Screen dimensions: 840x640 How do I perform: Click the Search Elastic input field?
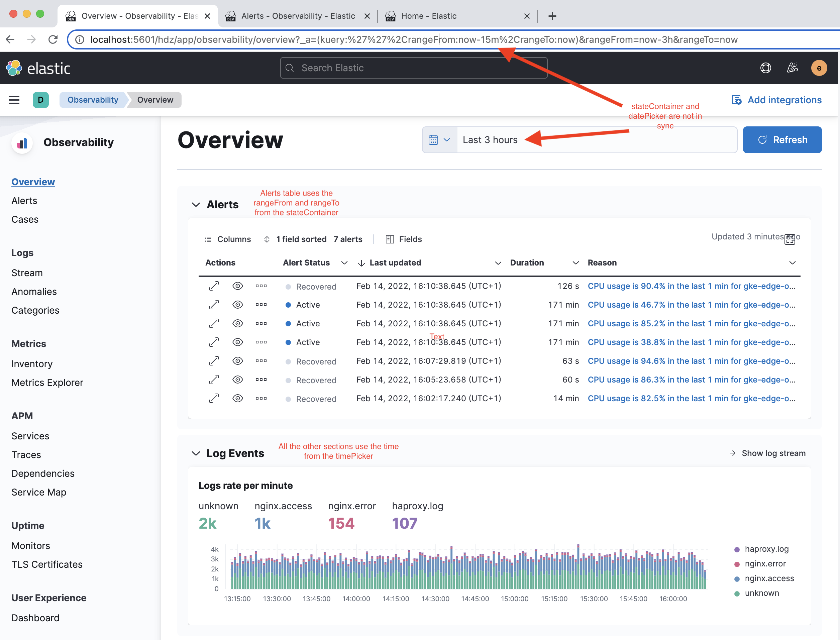[x=414, y=68]
